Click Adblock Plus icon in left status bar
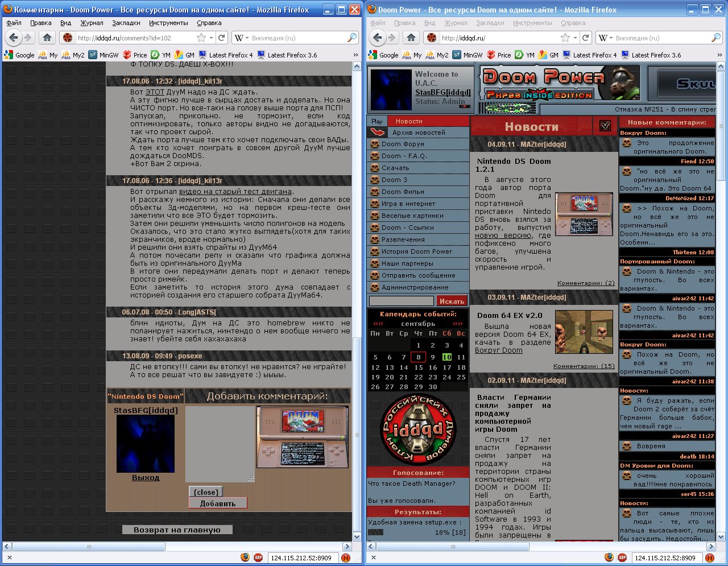Screen dimensions: 728x566 click(258, 557)
